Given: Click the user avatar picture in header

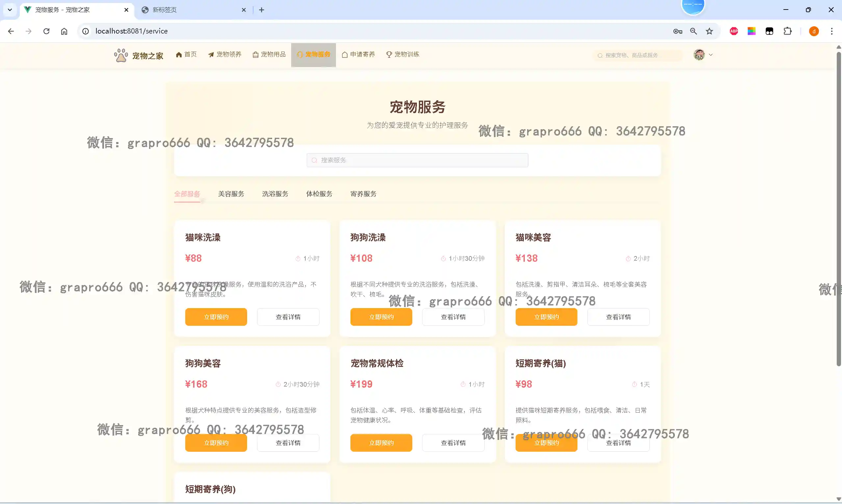Looking at the screenshot, I should 699,55.
